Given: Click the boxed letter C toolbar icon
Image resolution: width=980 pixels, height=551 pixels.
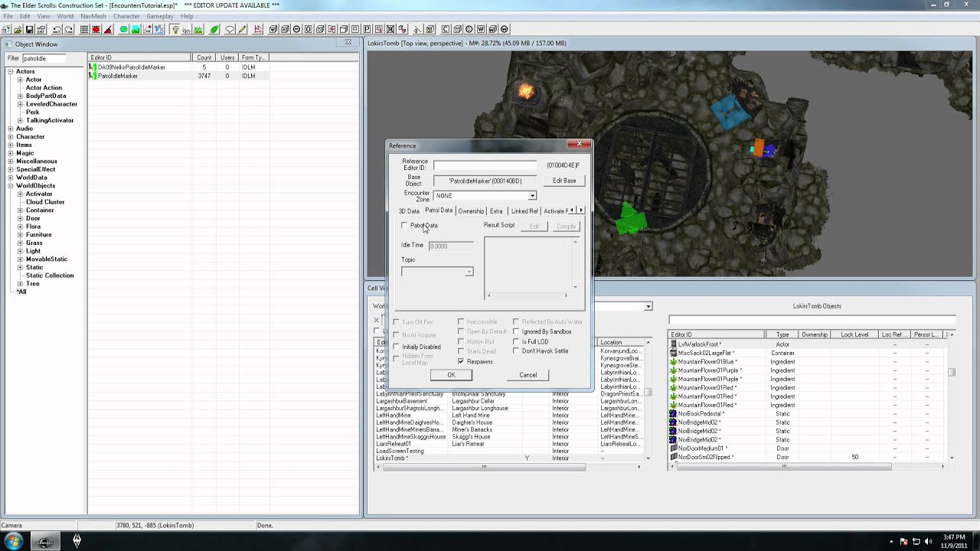Looking at the screenshot, I should click(x=446, y=30).
